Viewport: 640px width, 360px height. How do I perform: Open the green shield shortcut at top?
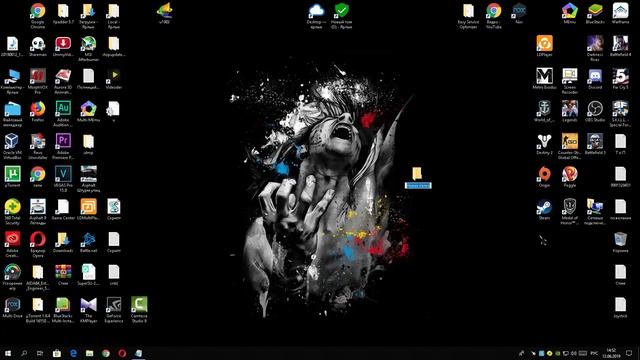coord(342,16)
